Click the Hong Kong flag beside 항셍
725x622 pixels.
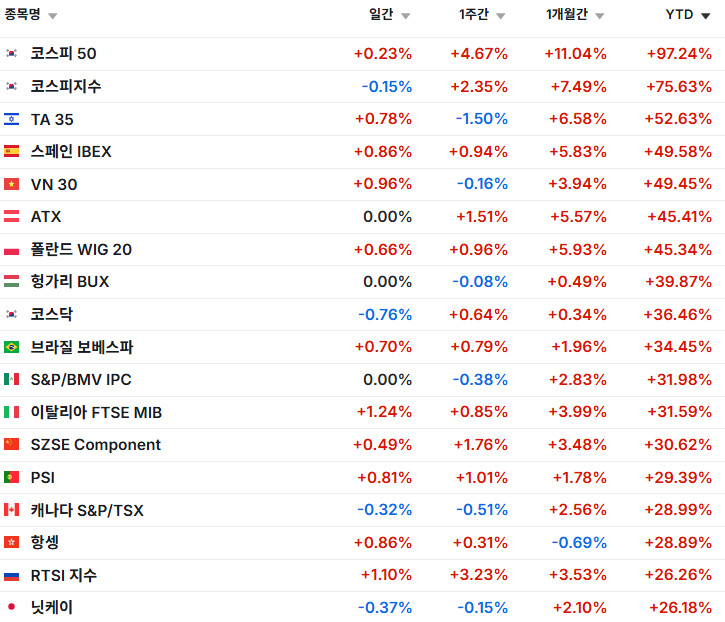click(x=12, y=542)
